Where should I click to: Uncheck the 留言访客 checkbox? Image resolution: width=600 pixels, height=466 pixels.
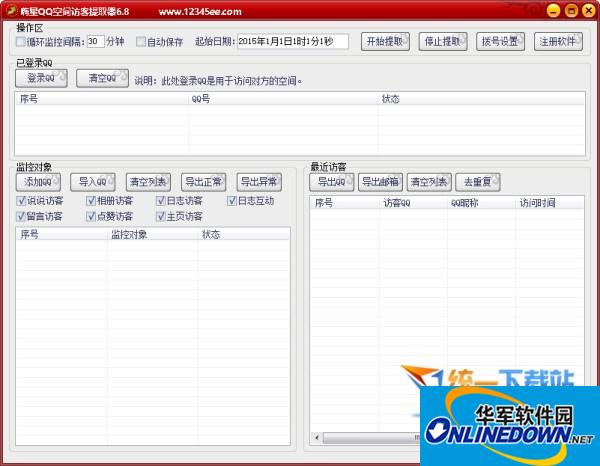click(21, 216)
